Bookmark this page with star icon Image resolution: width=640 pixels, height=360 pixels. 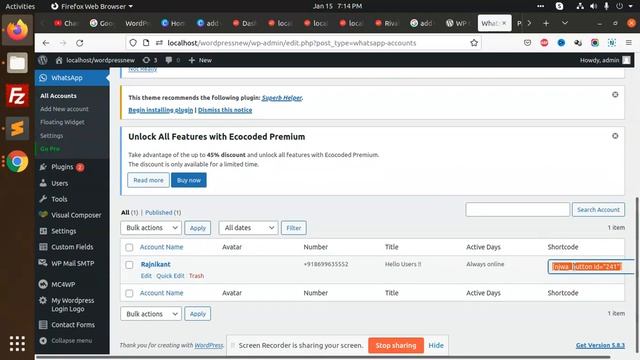click(473, 43)
